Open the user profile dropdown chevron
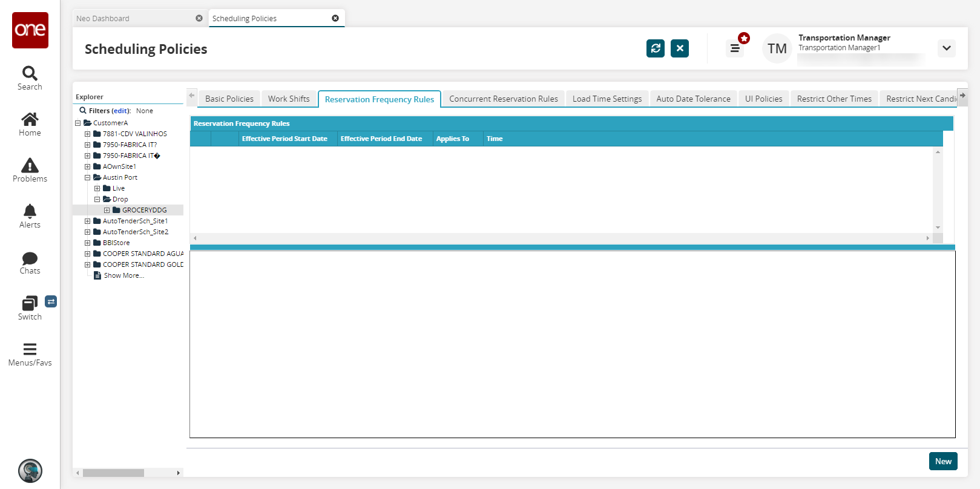 coord(947,48)
